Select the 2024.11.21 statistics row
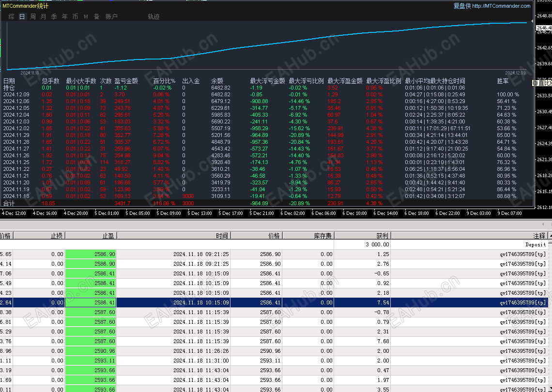Image resolution: width=552 pixels, height=392 pixels. coord(267,176)
